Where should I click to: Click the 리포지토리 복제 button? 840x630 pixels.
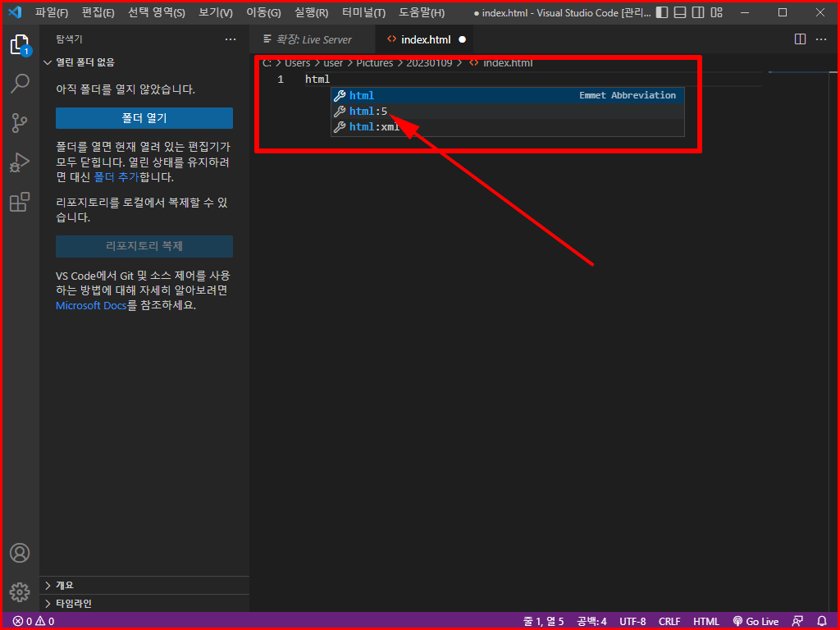(144, 246)
